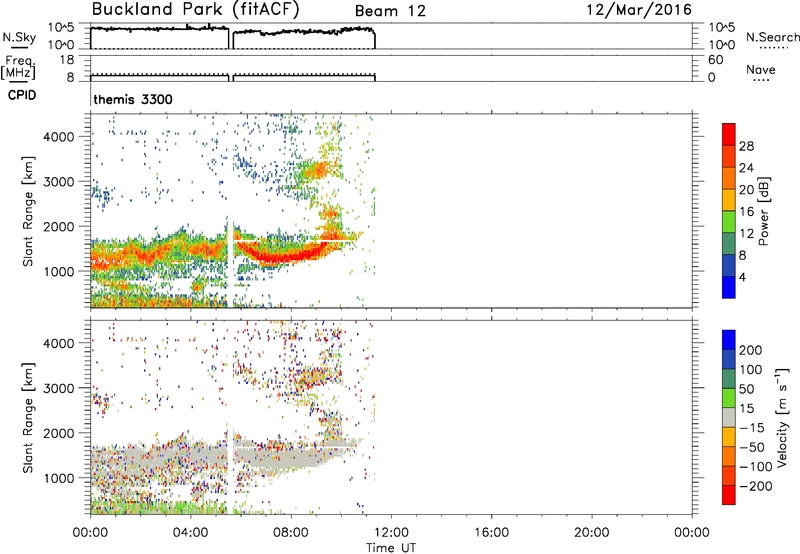Click the 'Power [dB]' colorbar label

click(x=763, y=211)
